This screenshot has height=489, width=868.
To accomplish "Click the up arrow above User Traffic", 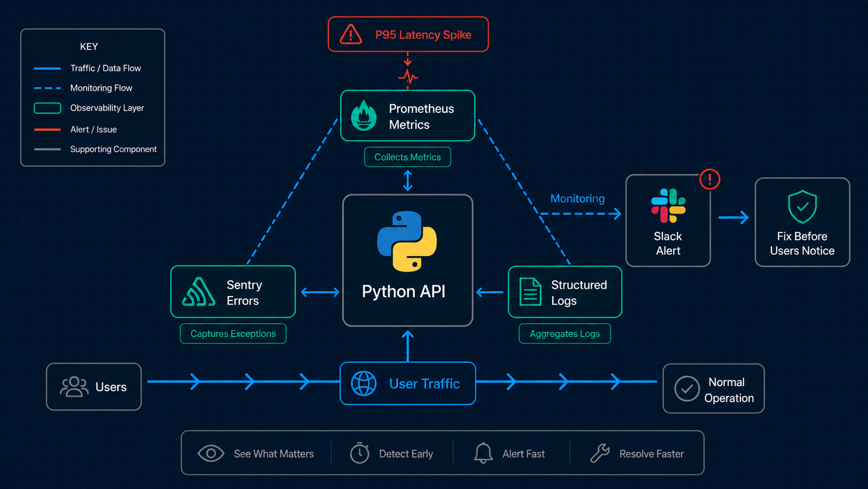I will (x=408, y=346).
